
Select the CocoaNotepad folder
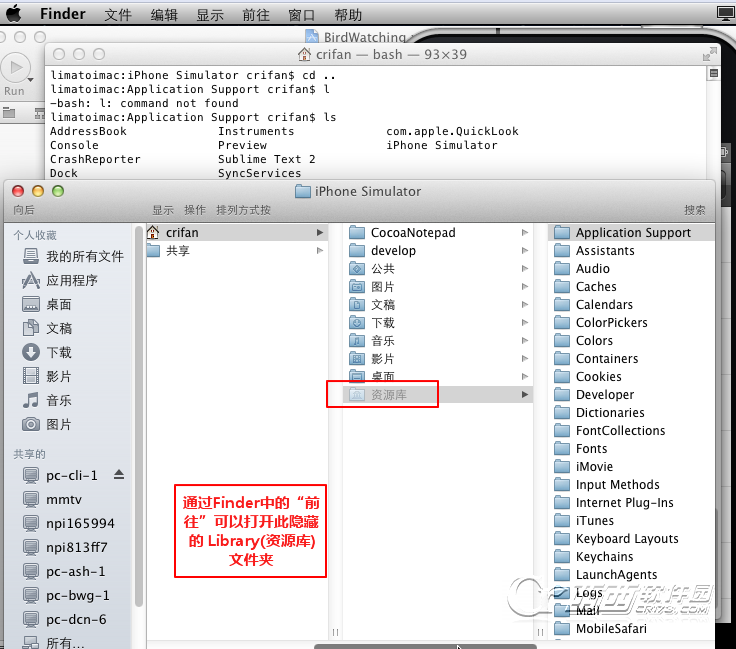click(437, 232)
